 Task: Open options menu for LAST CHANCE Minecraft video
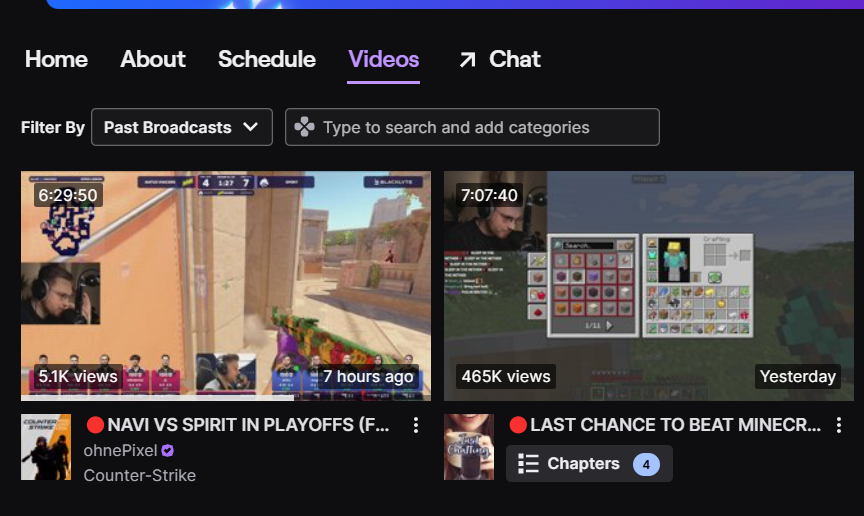click(x=839, y=425)
